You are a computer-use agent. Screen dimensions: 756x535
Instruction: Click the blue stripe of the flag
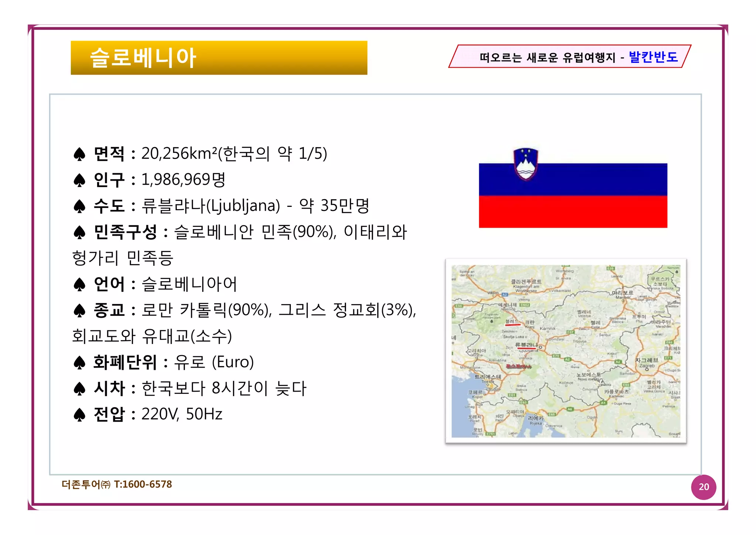click(x=573, y=180)
